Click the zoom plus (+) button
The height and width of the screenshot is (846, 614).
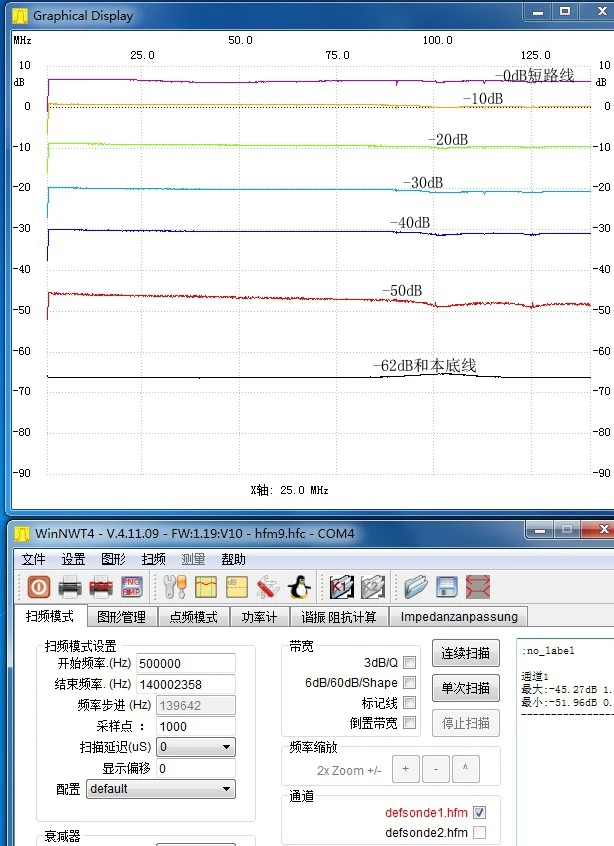(406, 768)
